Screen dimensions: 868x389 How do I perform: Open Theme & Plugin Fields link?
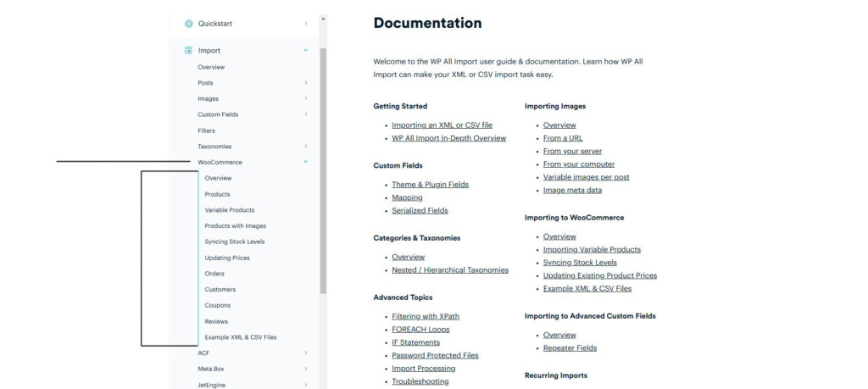click(430, 185)
